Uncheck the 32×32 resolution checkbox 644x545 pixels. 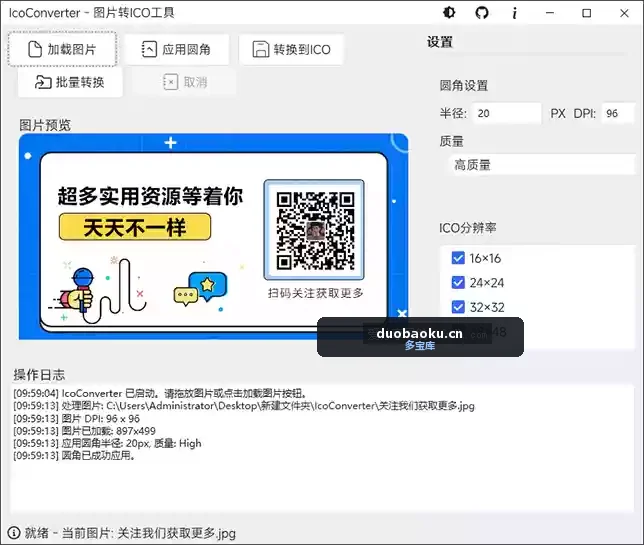(x=458, y=307)
